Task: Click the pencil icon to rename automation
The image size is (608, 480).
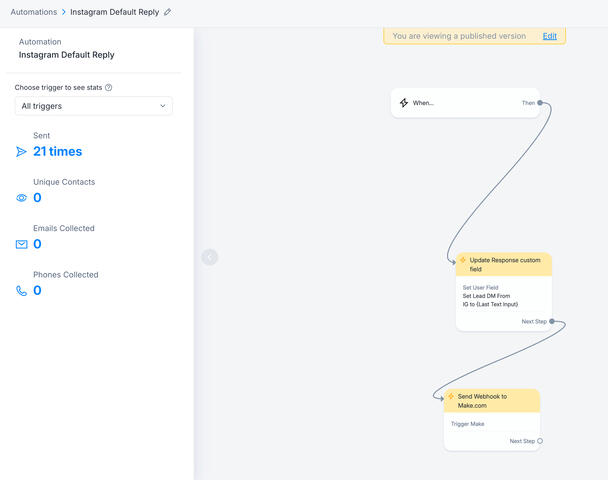Action: (168, 12)
